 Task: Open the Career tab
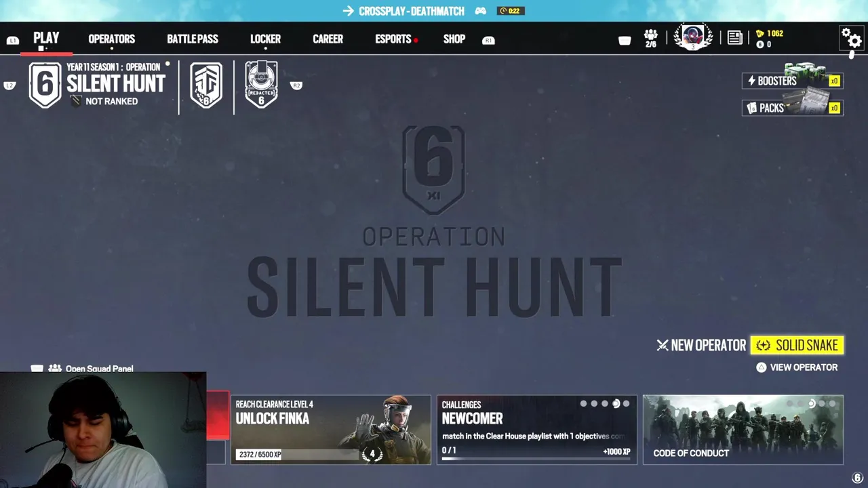328,39
